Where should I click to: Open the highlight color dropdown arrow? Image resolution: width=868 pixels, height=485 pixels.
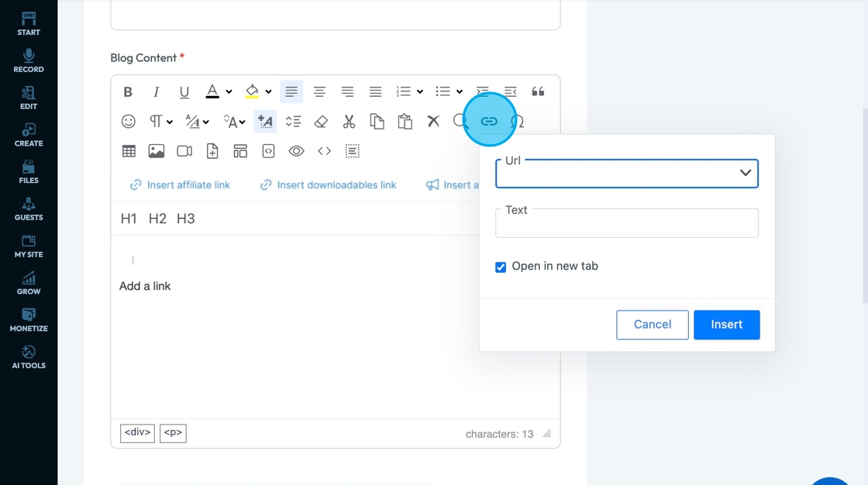[x=268, y=92]
